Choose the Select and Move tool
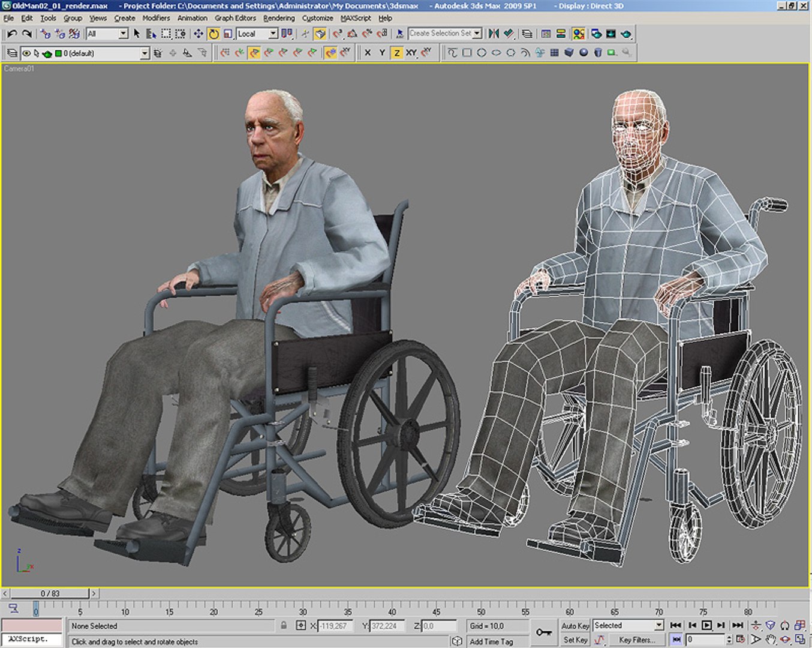812x648 pixels. click(199, 34)
